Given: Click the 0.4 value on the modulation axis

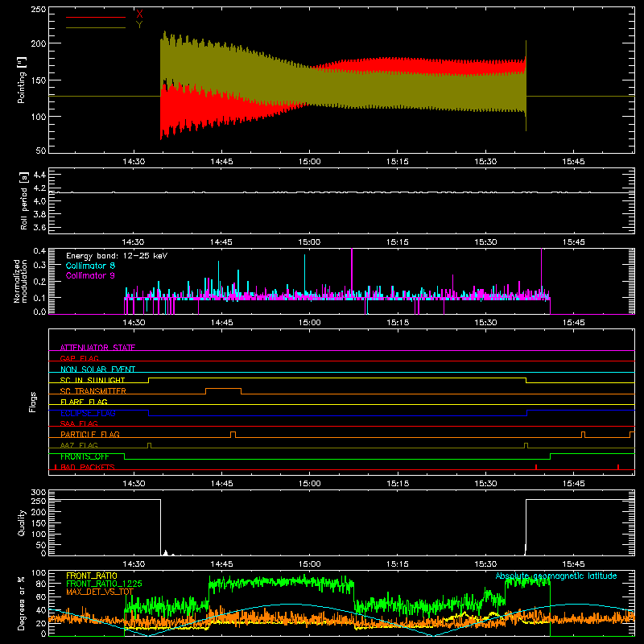Looking at the screenshot, I should 39,251.
